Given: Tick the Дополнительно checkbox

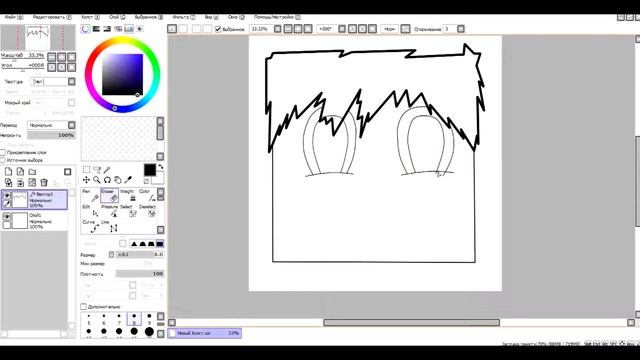Looking at the screenshot, I should (83, 306).
